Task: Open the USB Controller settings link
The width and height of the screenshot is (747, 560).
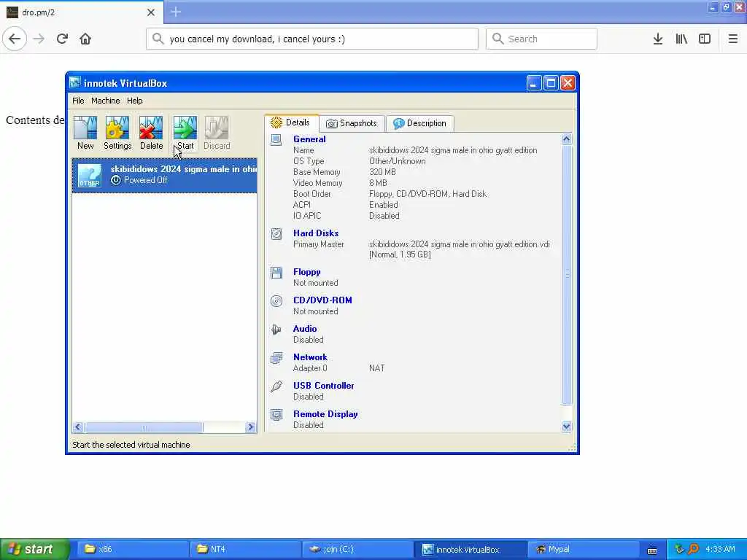Action: 323,386
